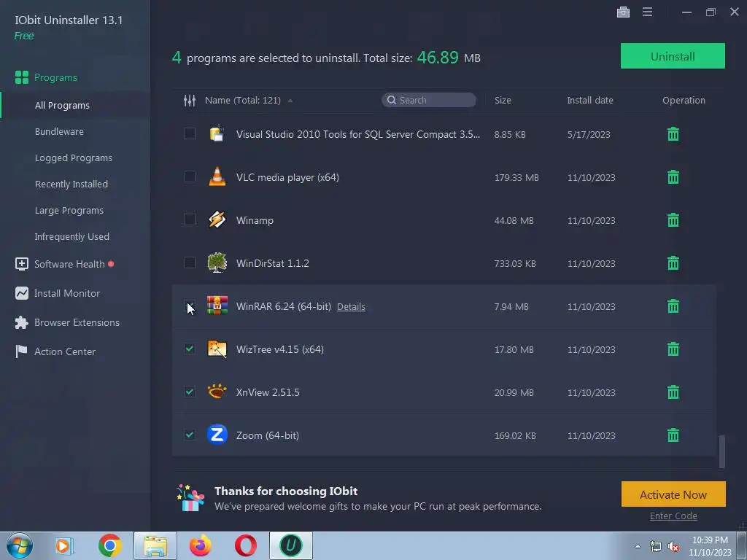747x560 pixels.
Task: Click trash icon for Zoom (64-bit)
Action: click(x=673, y=435)
